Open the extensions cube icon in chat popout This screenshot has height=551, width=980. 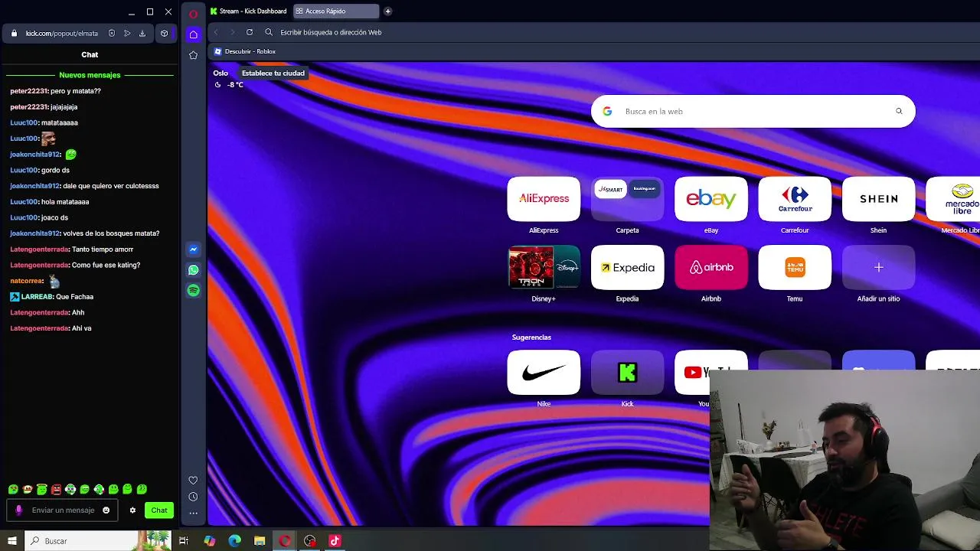tap(164, 34)
